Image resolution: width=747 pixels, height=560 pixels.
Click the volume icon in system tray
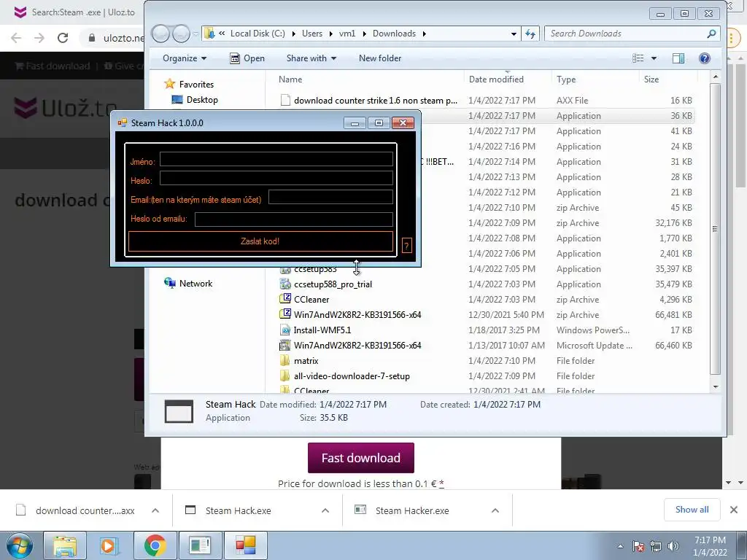tap(673, 546)
